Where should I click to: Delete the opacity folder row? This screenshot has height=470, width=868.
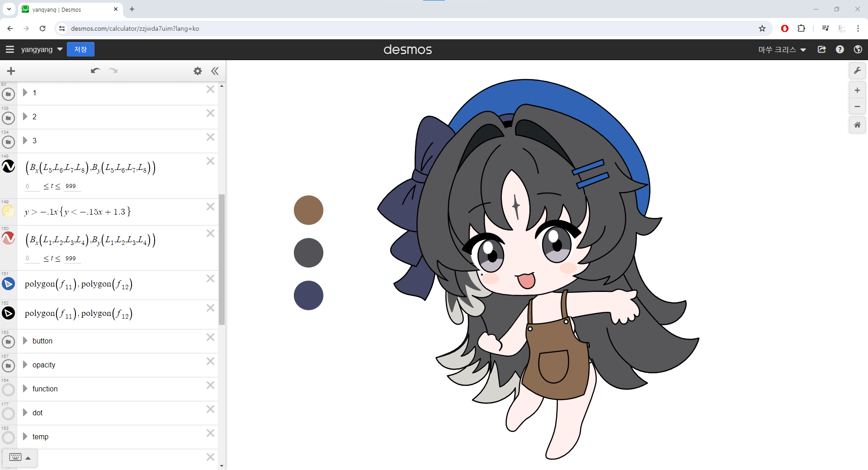click(210, 361)
